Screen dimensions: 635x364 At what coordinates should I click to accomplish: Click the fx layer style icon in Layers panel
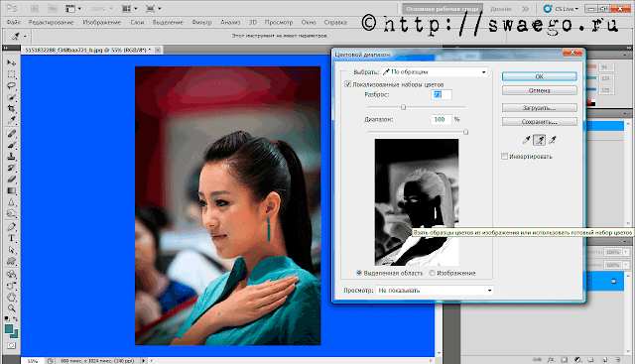551,359
